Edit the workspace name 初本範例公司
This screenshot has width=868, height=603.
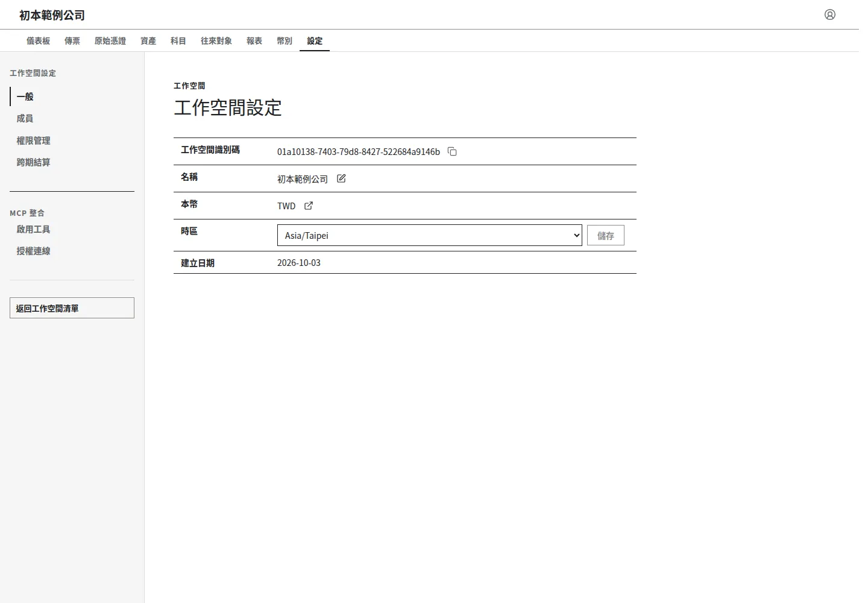coord(341,178)
